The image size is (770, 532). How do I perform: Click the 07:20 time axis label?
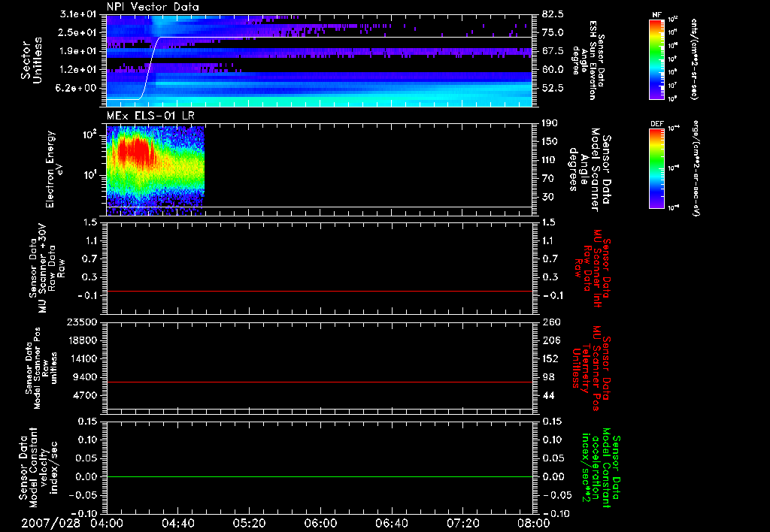click(x=462, y=523)
